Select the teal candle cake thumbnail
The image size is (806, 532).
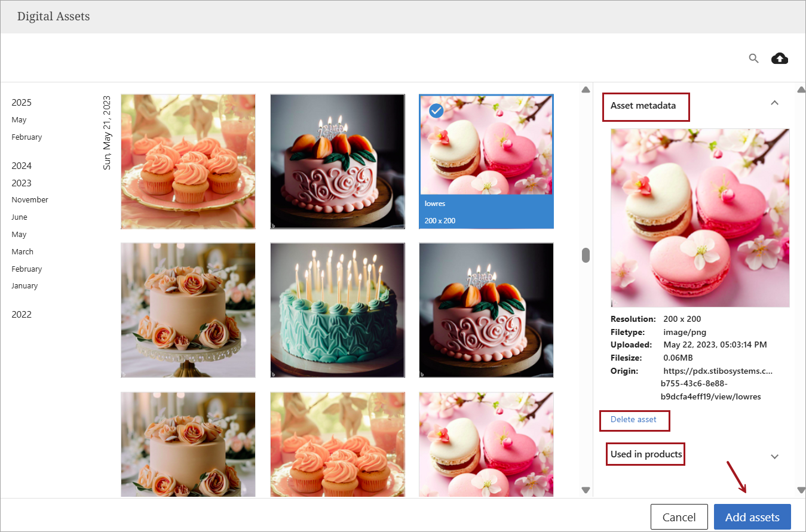click(x=338, y=310)
